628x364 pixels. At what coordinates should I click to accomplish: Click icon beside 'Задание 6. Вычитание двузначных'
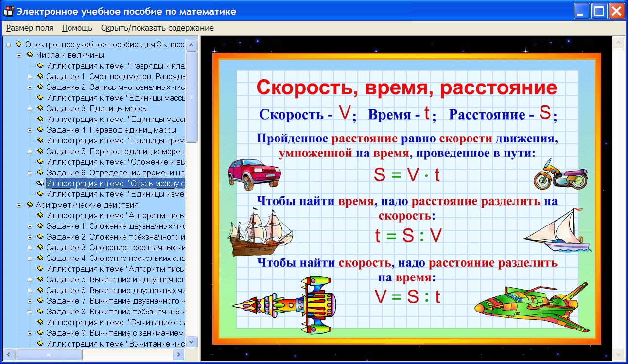click(40, 291)
